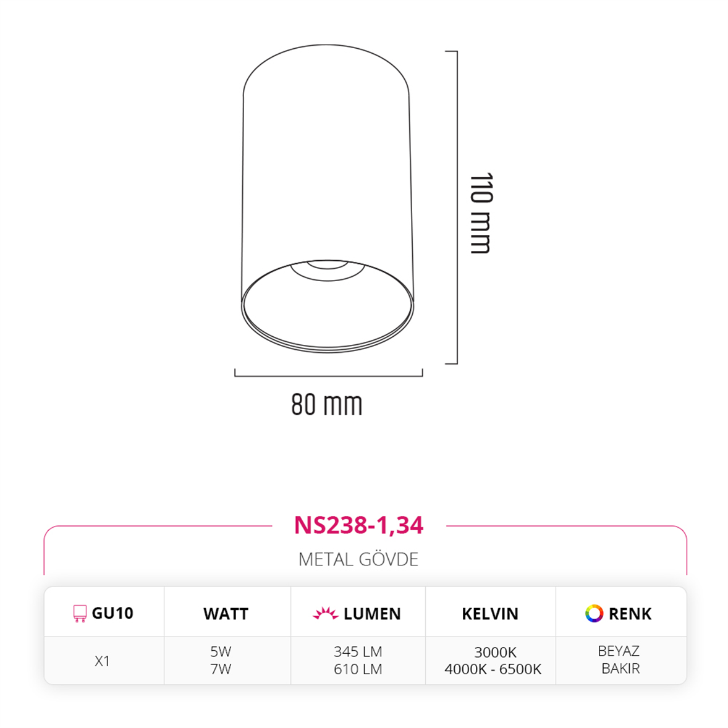Click the inner reflector cone of lamp
The image size is (728, 728).
point(328,304)
